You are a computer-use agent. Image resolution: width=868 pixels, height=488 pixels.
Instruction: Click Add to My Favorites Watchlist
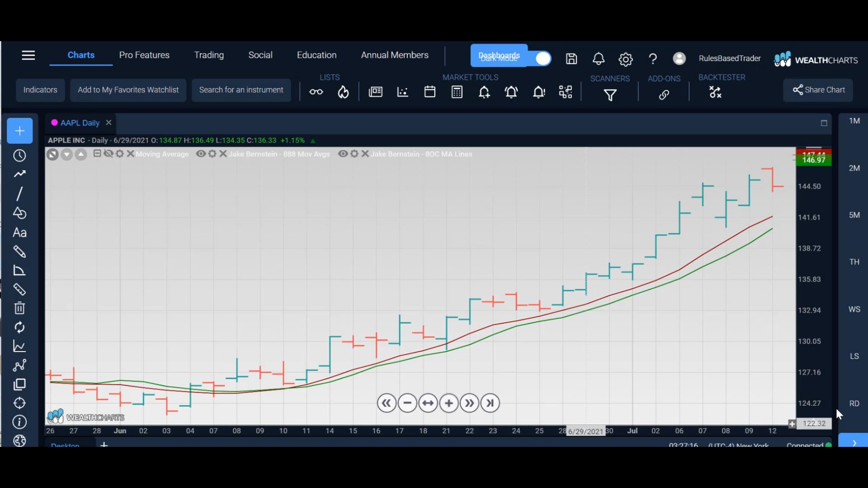coord(128,90)
